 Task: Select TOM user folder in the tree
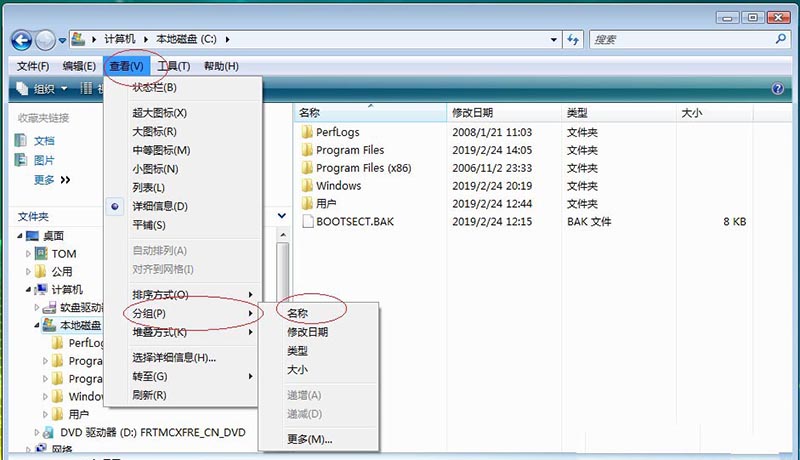click(x=64, y=253)
